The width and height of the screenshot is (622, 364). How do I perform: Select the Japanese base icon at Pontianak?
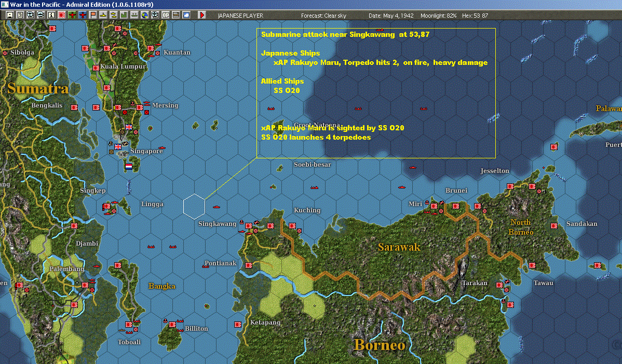(x=249, y=265)
